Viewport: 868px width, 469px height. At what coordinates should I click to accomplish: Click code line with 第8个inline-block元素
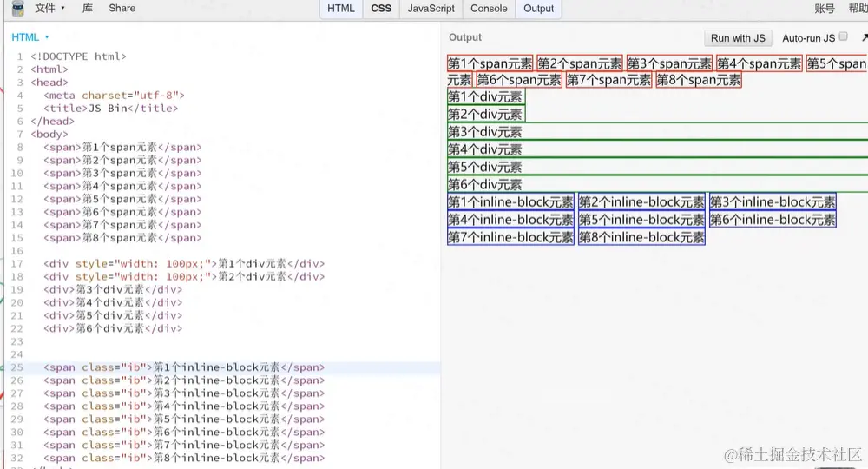pyautogui.click(x=184, y=458)
